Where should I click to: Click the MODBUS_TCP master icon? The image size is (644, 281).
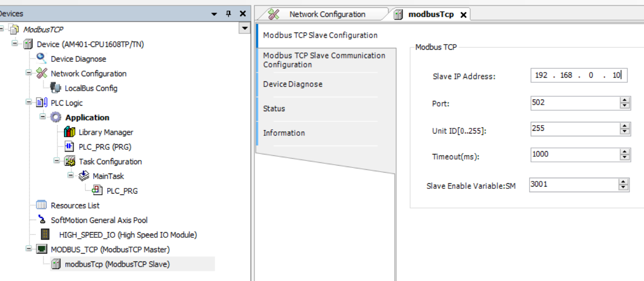(x=42, y=249)
